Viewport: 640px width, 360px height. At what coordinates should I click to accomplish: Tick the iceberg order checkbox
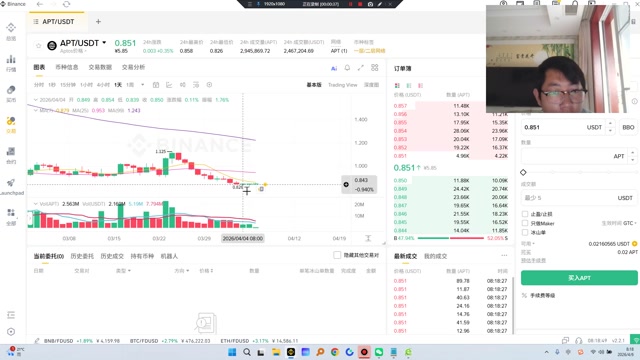click(x=525, y=232)
